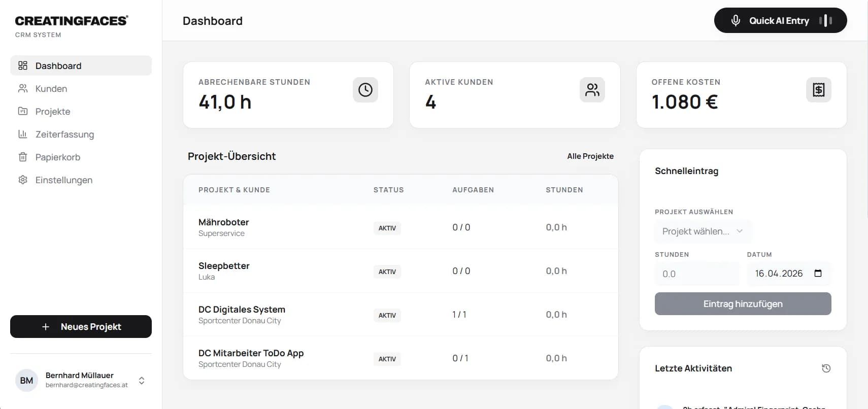Click the calendar icon in Datum field

point(818,273)
